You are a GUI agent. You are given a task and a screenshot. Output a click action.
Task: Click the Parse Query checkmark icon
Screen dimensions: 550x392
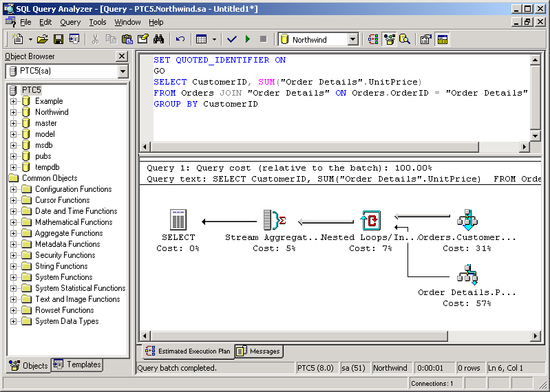[x=232, y=39]
